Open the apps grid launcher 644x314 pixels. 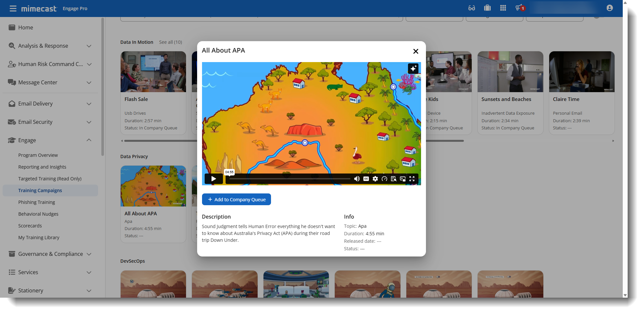click(503, 8)
